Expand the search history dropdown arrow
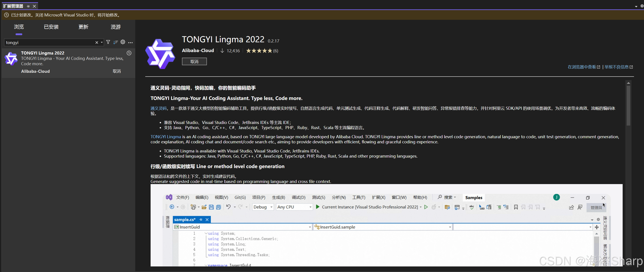Screen dimensions: 644x272 tap(102, 43)
